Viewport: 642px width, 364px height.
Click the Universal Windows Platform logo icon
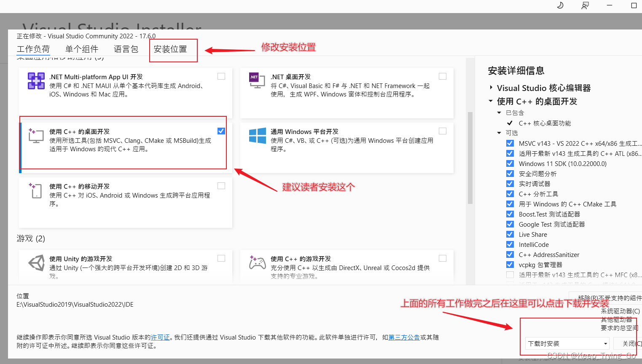click(257, 136)
